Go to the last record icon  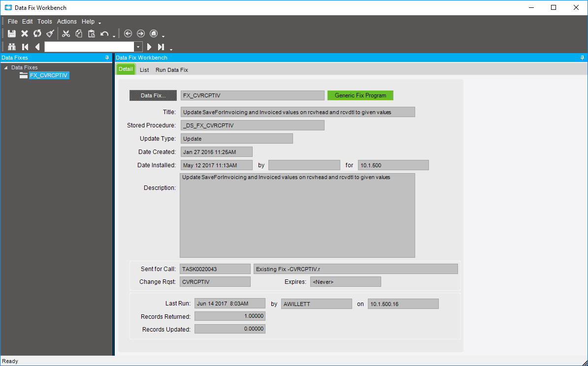[161, 47]
